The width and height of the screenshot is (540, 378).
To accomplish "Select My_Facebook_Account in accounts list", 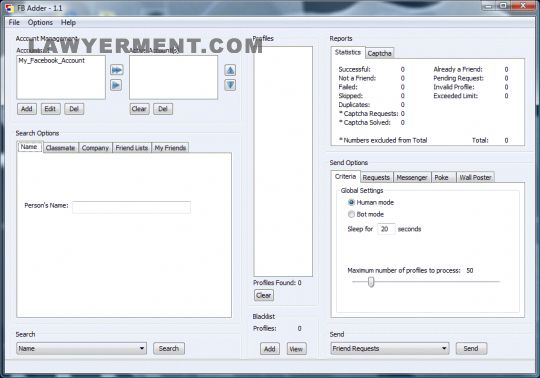I will [52, 61].
